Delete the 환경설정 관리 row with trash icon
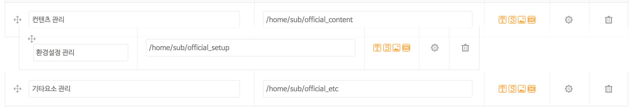Image resolution: width=644 pixels, height=108 pixels. [465, 48]
